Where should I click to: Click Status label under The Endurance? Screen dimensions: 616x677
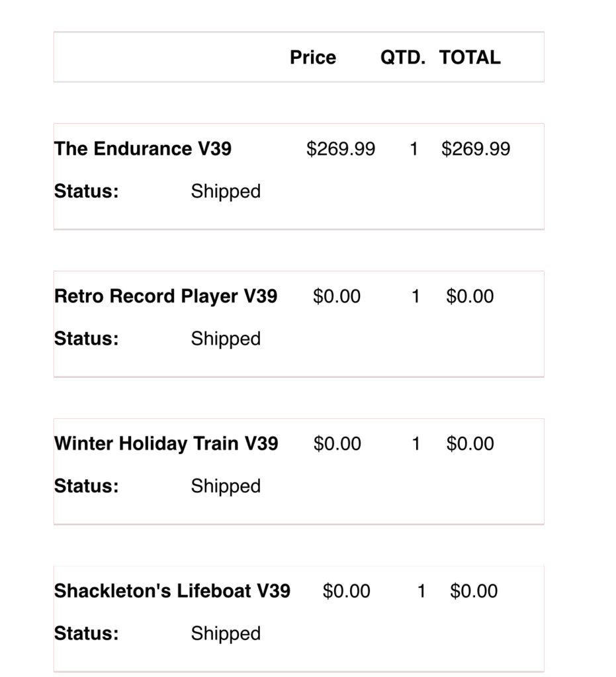[86, 191]
